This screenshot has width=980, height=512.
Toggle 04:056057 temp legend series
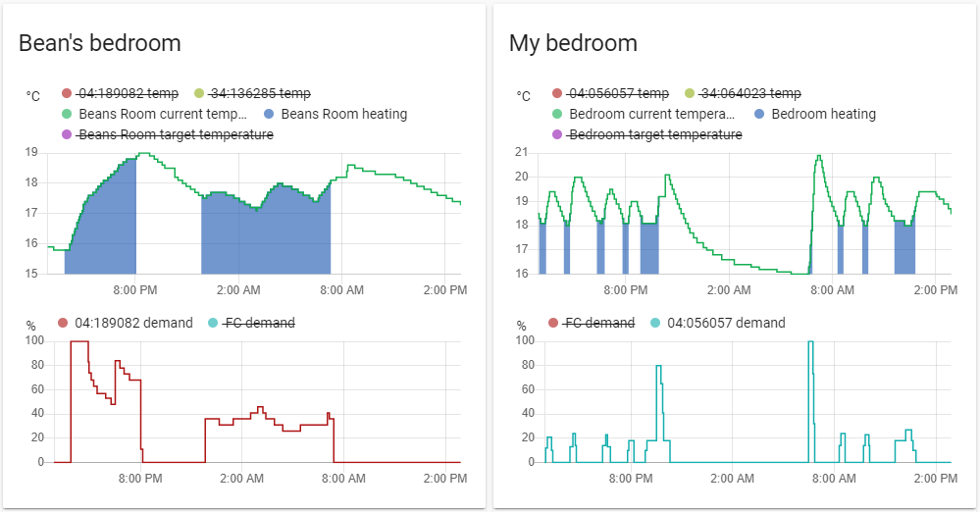coord(618,94)
